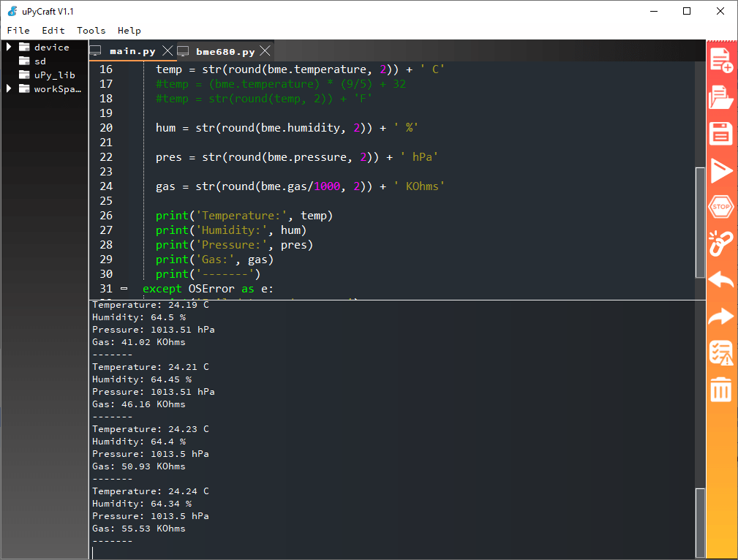Image resolution: width=738 pixels, height=560 pixels.
Task: Click the terminal input line at bottom
Action: pos(366,553)
